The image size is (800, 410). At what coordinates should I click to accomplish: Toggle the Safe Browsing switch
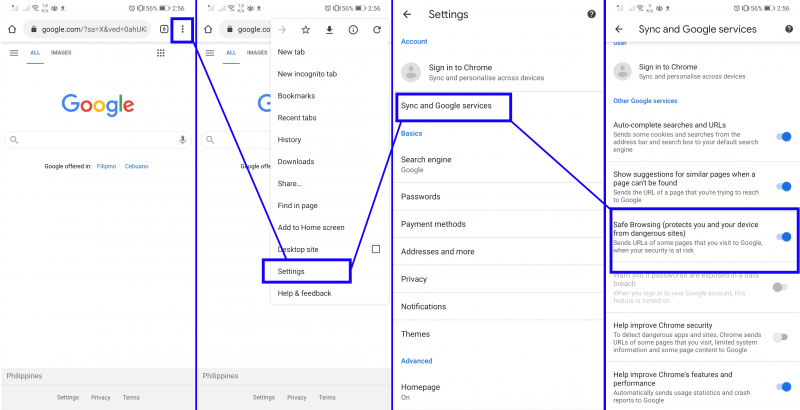point(783,236)
